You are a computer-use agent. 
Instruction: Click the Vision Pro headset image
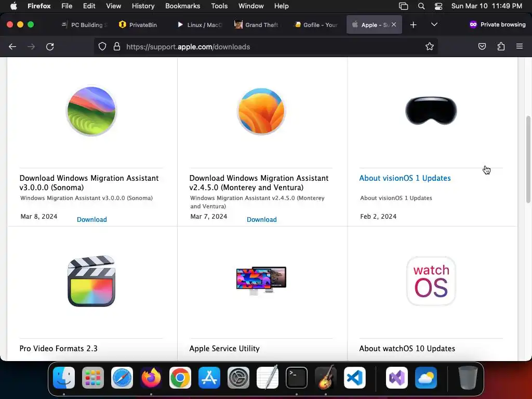tap(431, 111)
